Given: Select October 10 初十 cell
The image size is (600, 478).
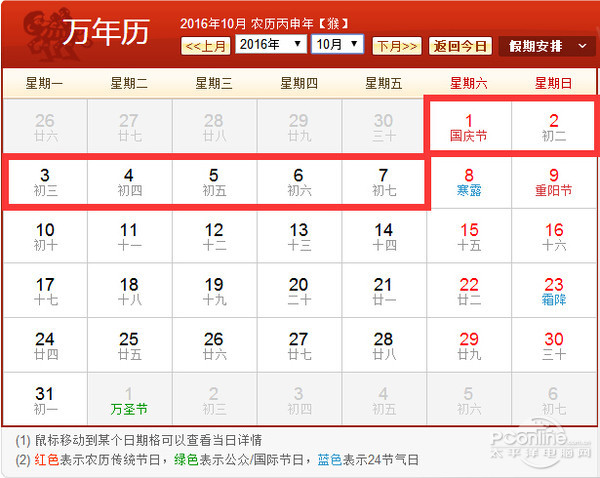Looking at the screenshot, I should (45, 236).
